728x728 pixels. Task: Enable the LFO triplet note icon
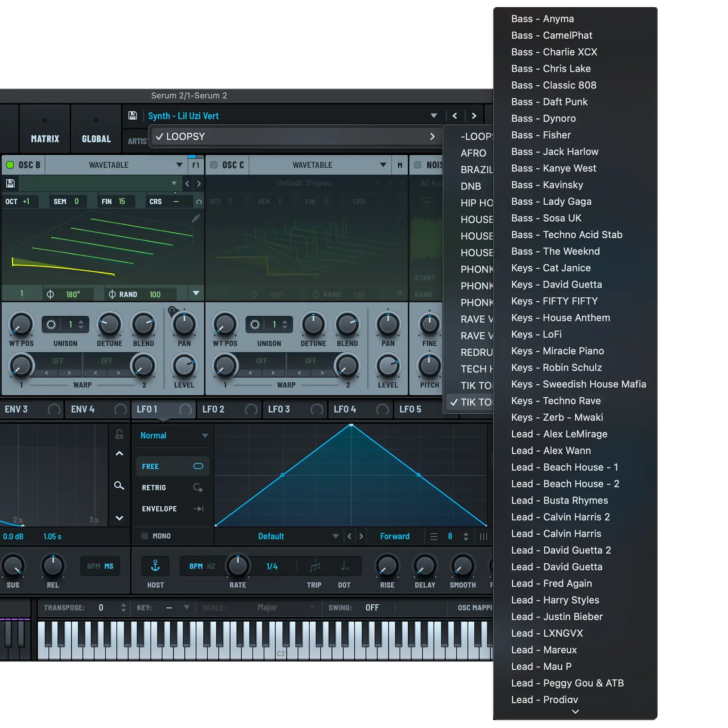point(314,566)
